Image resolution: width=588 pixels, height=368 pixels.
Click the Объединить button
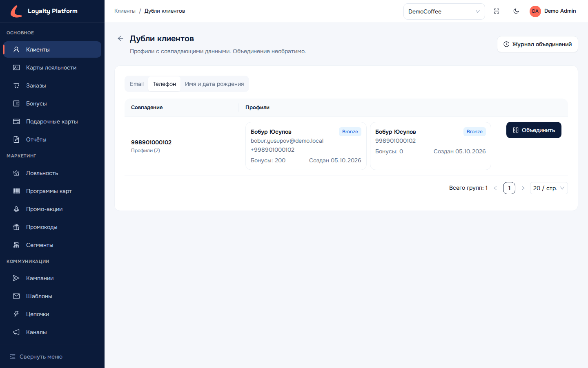click(534, 130)
